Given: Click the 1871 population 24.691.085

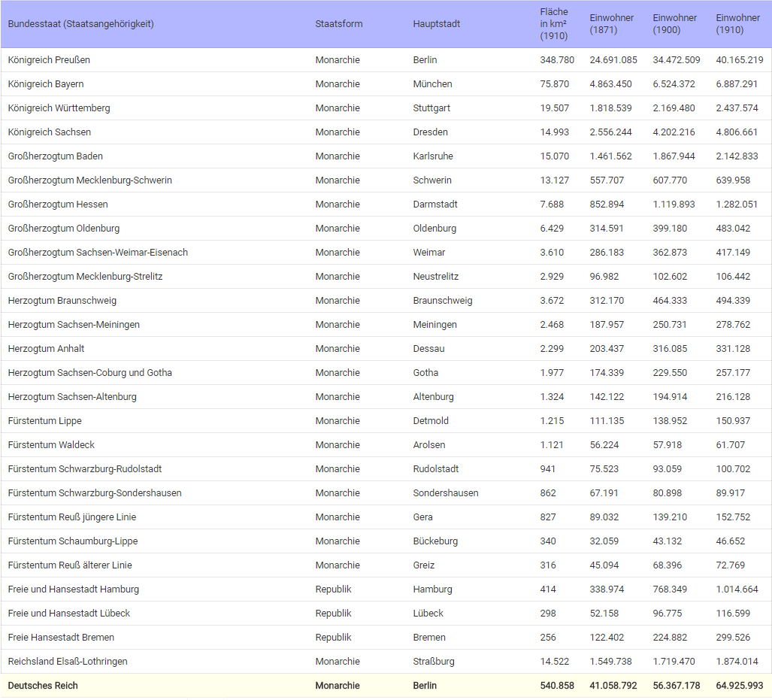Looking at the screenshot, I should pos(613,59).
